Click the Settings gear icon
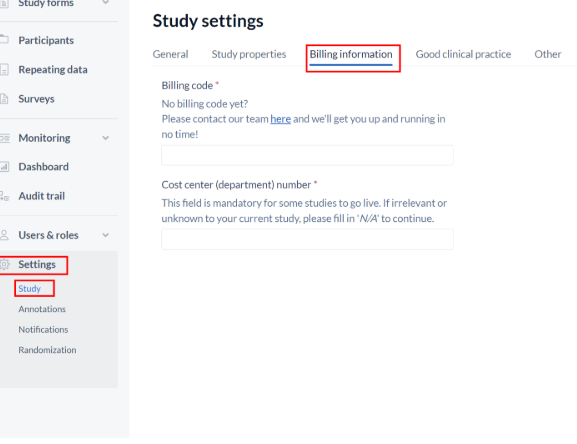 pyautogui.click(x=4, y=264)
